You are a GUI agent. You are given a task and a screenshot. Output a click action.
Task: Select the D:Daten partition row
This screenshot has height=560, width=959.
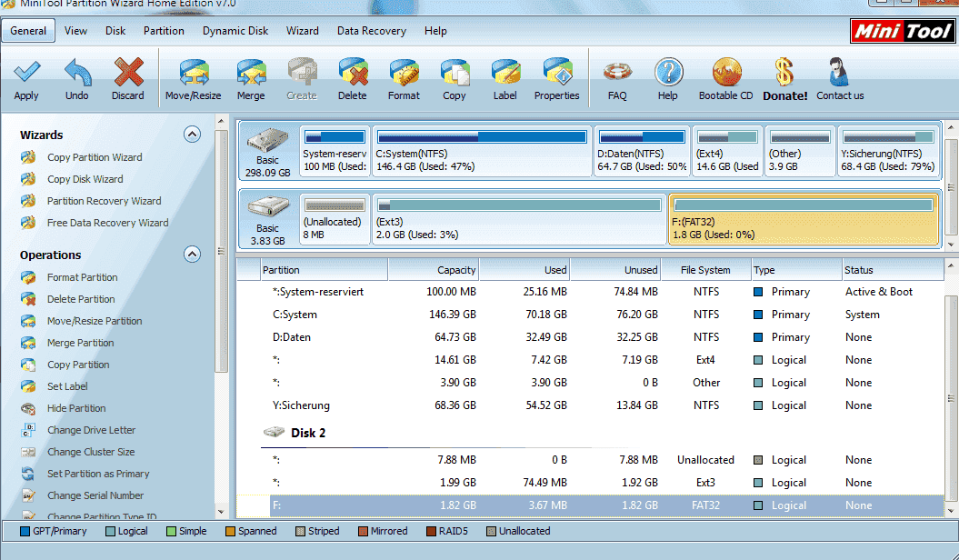click(x=590, y=337)
